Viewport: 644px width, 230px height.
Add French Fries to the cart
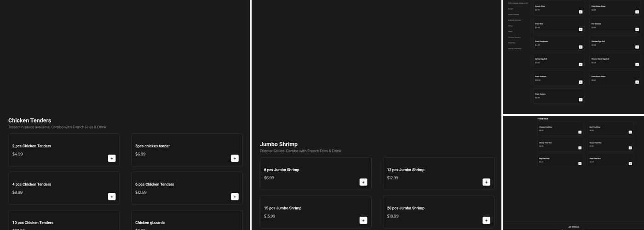[581, 12]
